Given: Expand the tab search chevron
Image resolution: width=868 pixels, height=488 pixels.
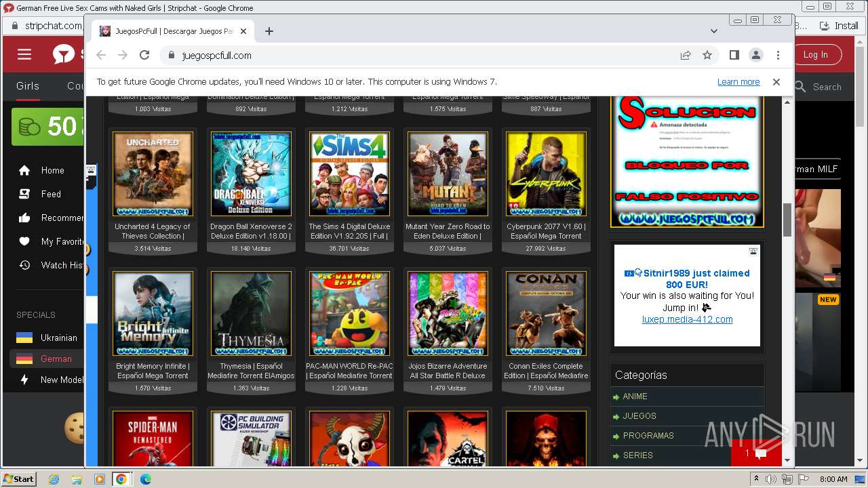Looking at the screenshot, I should [713, 31].
